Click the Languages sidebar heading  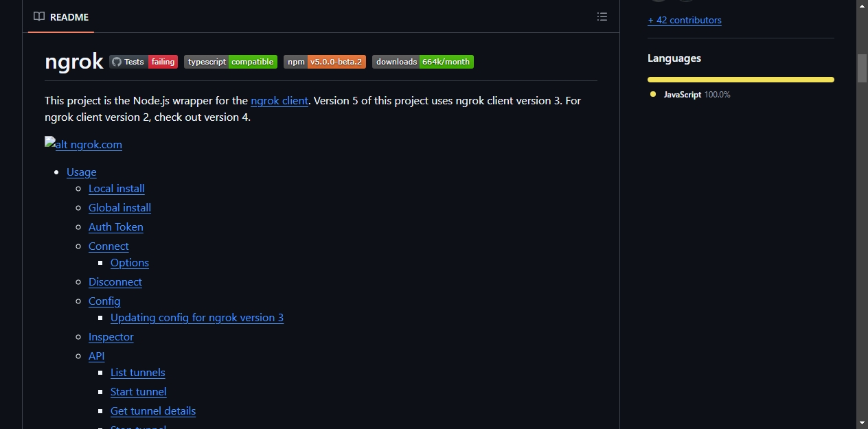(x=674, y=58)
